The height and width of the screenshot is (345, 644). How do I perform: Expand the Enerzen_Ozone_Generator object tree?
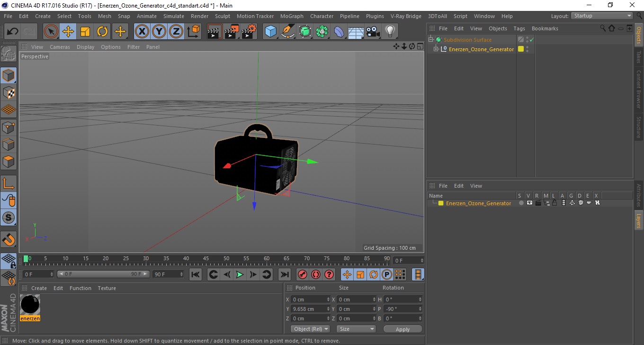tap(436, 49)
